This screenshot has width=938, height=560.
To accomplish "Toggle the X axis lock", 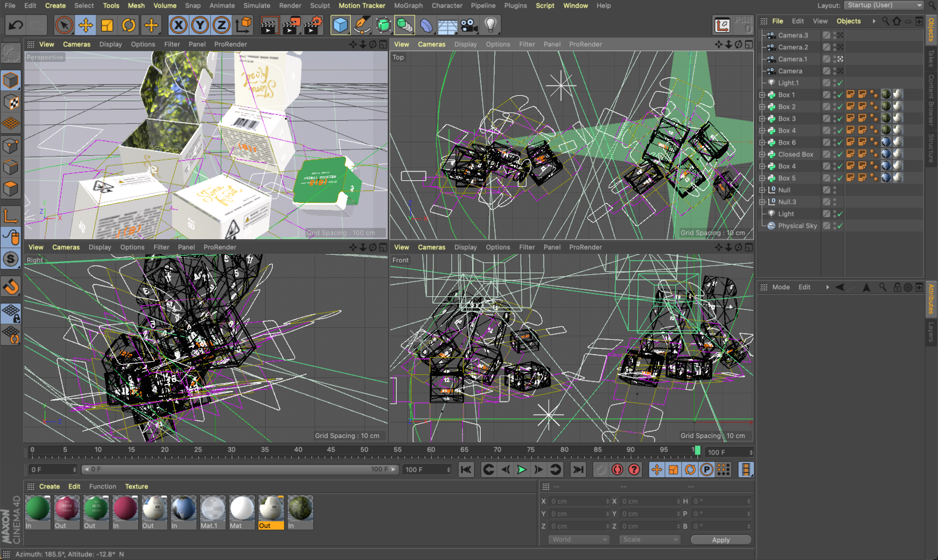I will 178,26.
